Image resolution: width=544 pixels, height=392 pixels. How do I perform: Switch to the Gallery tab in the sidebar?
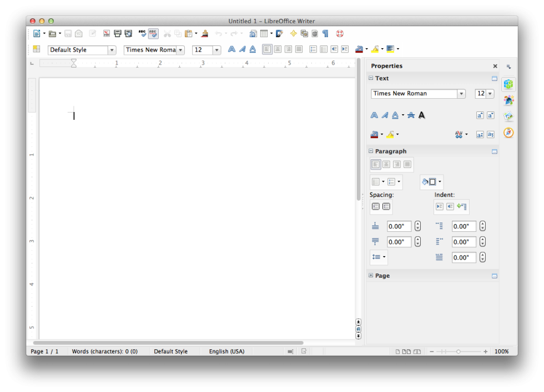pyautogui.click(x=508, y=115)
